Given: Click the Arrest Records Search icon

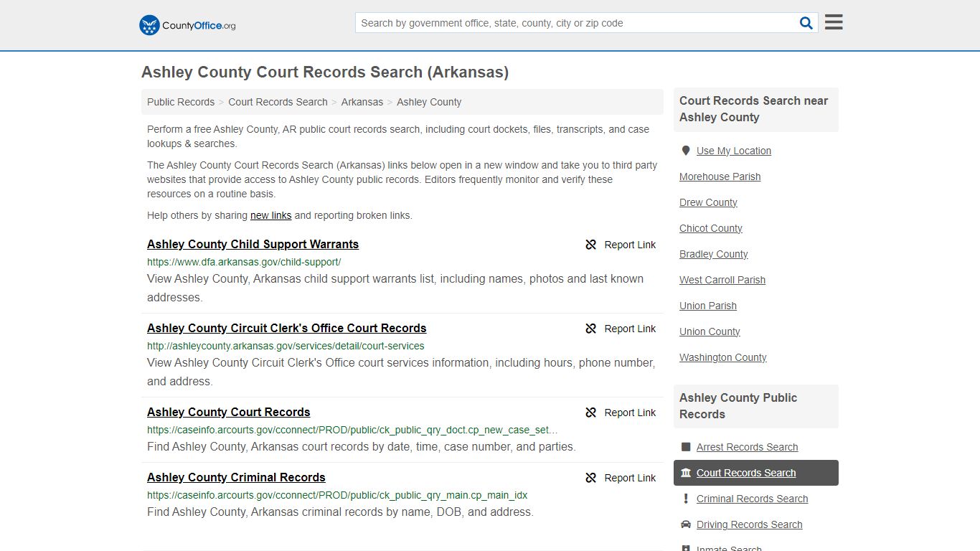Looking at the screenshot, I should point(686,447).
